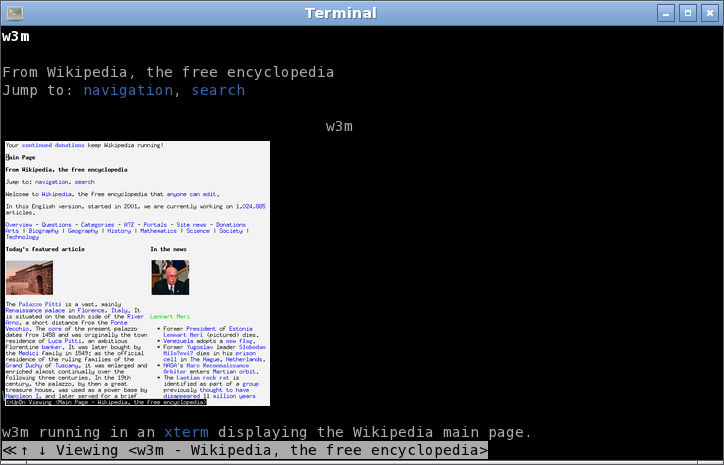Follow the "navigation" jump link
This screenshot has width=724, height=465.
pos(128,90)
